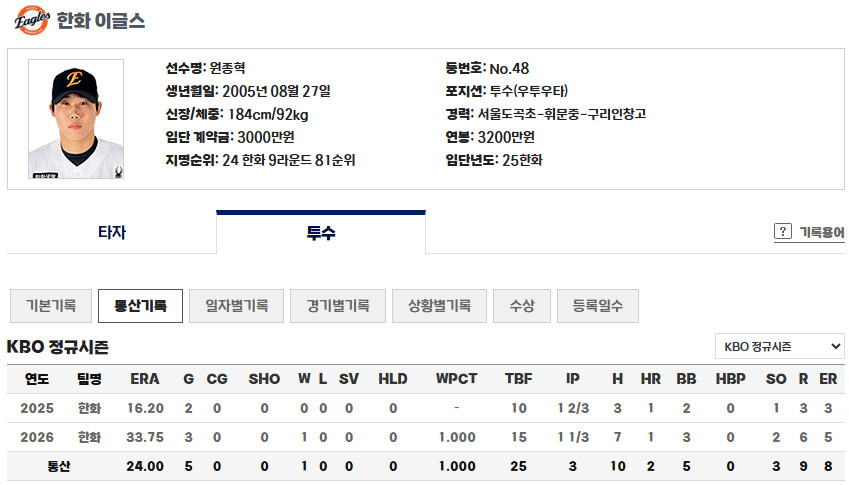Click the 2026 season row year
Viewport: 849px width, 485px height.
pos(37,437)
